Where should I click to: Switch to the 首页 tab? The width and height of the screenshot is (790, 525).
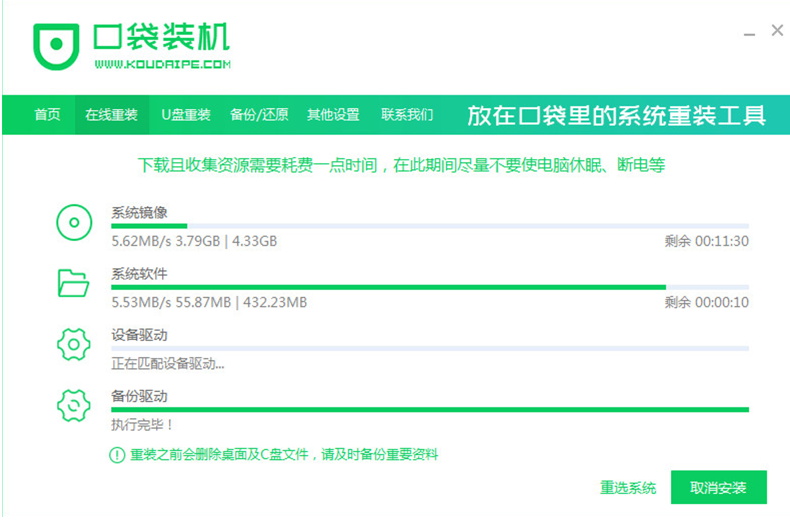pyautogui.click(x=47, y=115)
